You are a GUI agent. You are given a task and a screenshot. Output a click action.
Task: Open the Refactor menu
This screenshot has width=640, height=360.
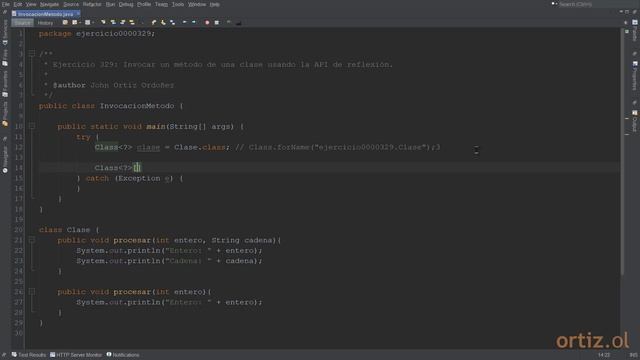click(x=92, y=4)
